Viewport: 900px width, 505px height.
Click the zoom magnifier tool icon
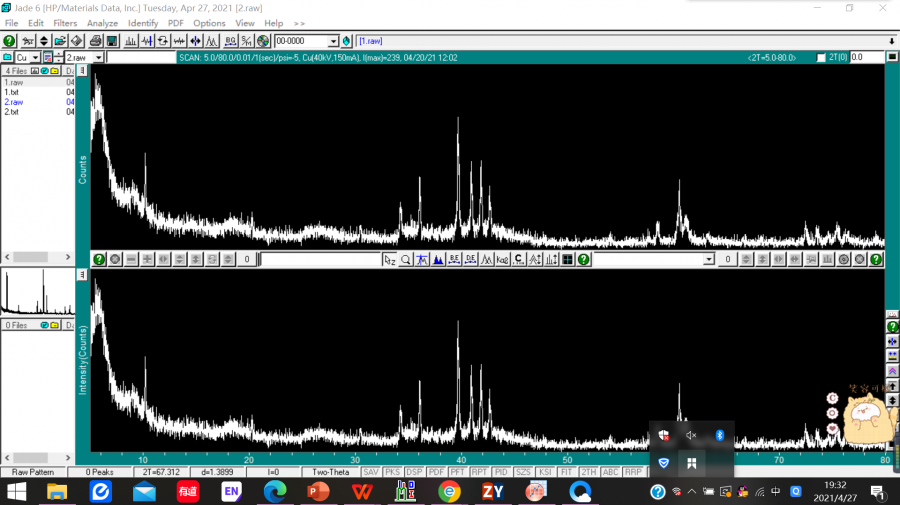pyautogui.click(x=406, y=260)
